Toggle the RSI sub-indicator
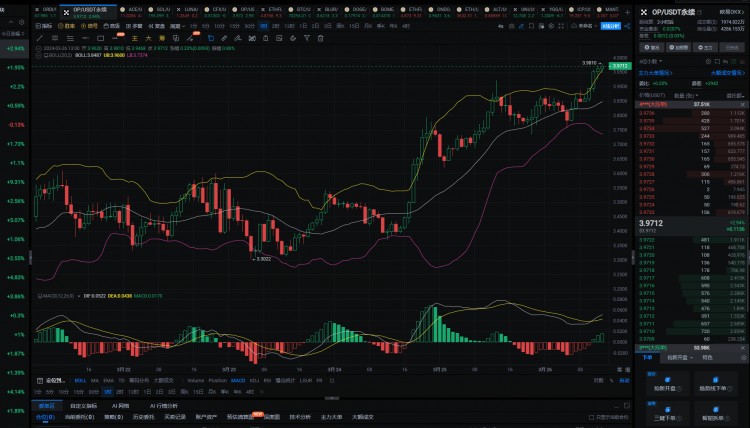The height and width of the screenshot is (428, 750). coord(267,381)
